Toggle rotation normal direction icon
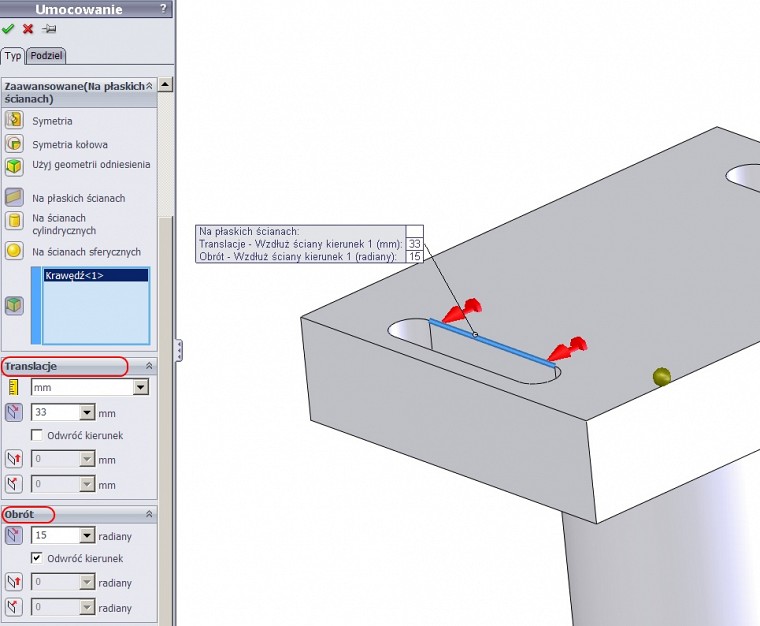Screen dimensions: 760x626 pos(14,607)
